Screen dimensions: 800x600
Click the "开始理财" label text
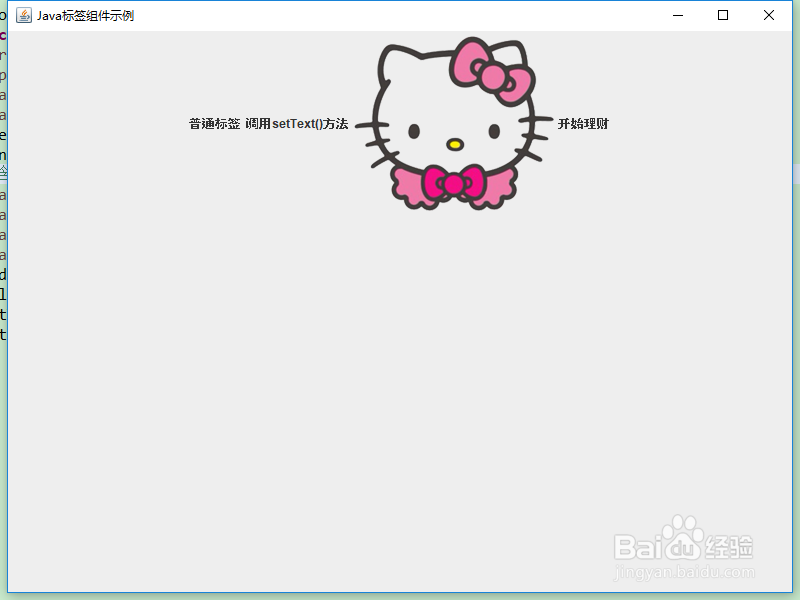[583, 123]
